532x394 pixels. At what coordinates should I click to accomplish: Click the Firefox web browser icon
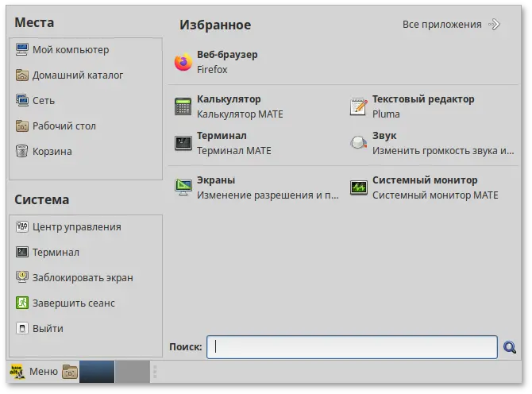(x=183, y=62)
